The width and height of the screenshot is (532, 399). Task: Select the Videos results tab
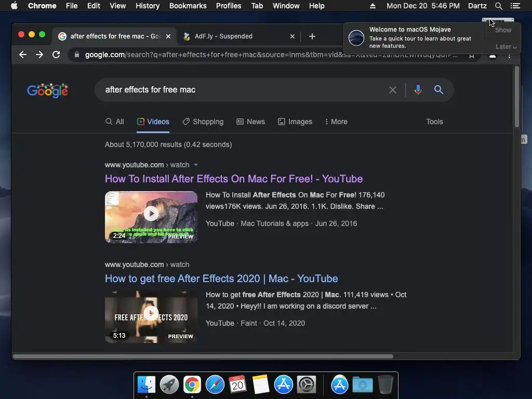tap(153, 122)
